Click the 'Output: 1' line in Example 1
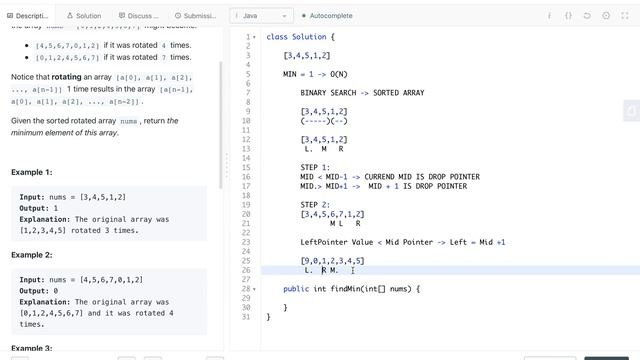 (x=39, y=208)
